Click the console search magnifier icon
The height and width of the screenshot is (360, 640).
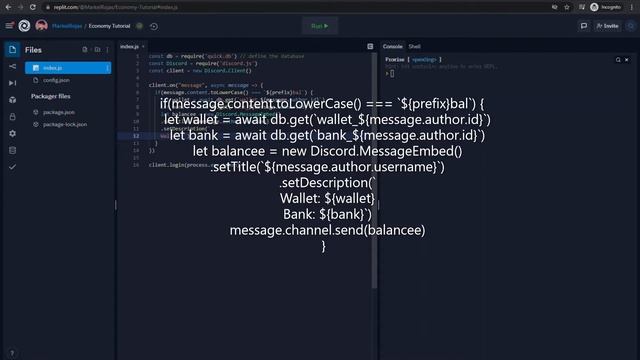coord(618,60)
